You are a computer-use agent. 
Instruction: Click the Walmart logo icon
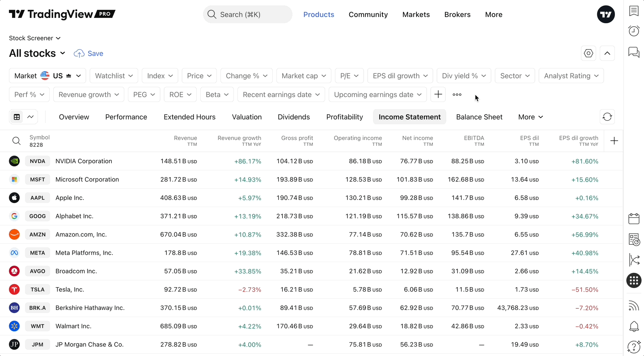coord(14,326)
